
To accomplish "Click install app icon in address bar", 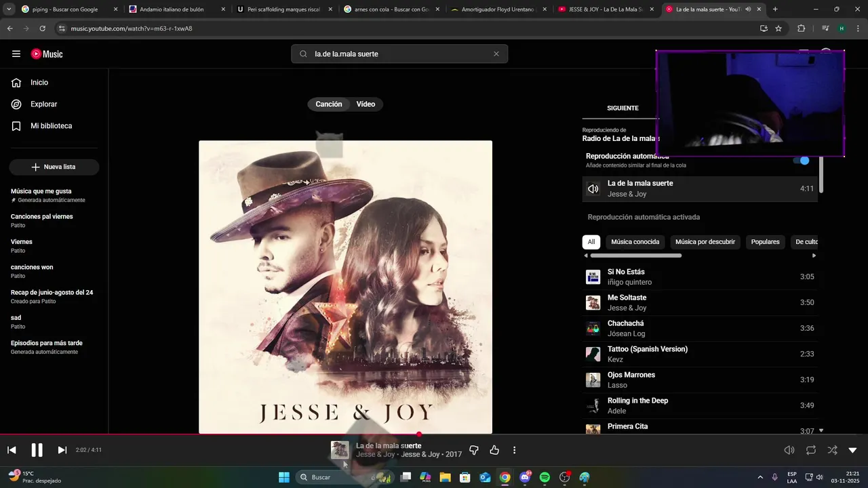I will [x=764, y=28].
